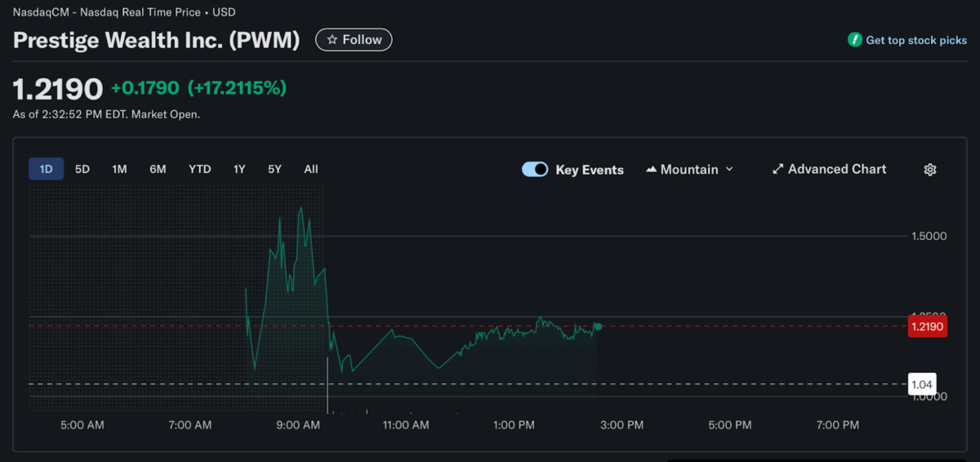Choose the 6M time range

coord(158,169)
